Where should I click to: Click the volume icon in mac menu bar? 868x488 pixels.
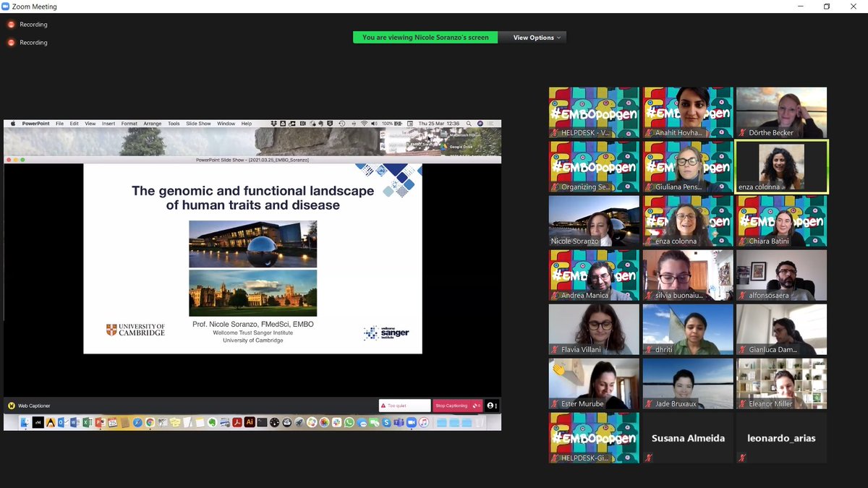tap(374, 124)
